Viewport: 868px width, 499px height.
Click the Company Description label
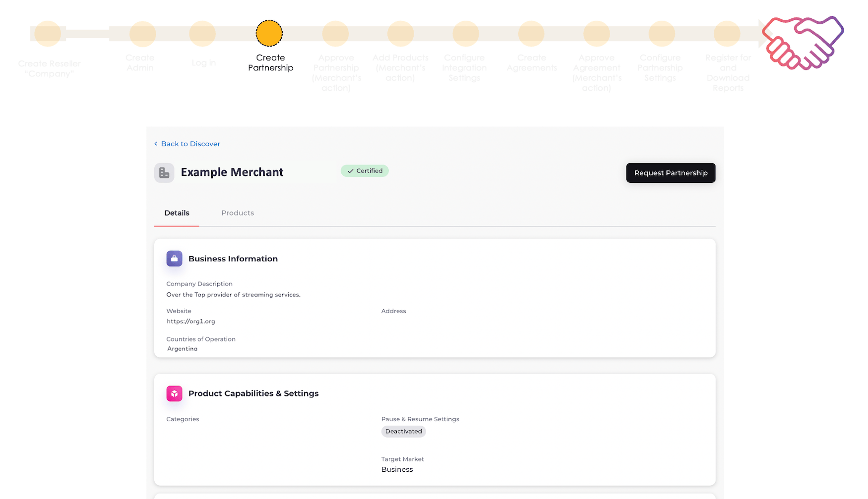199,284
